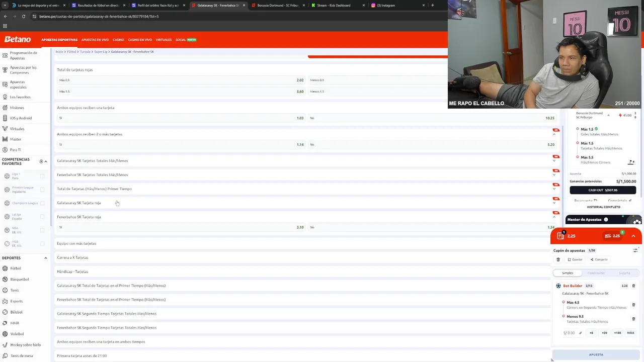Tick the Liga 1 Perú checkbox
644x362 pixels.
pyautogui.click(x=42, y=176)
